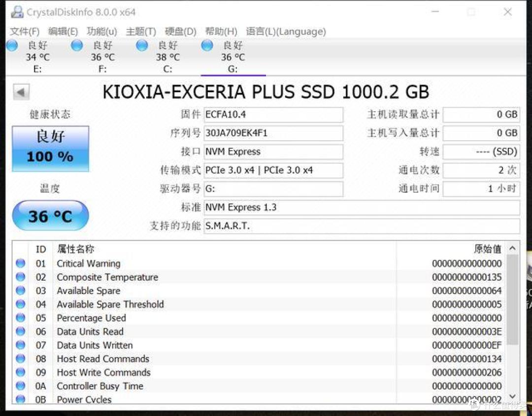Close the CrystalDiskInfo window
Screen dimensions: 532x416
click(x=508, y=12)
